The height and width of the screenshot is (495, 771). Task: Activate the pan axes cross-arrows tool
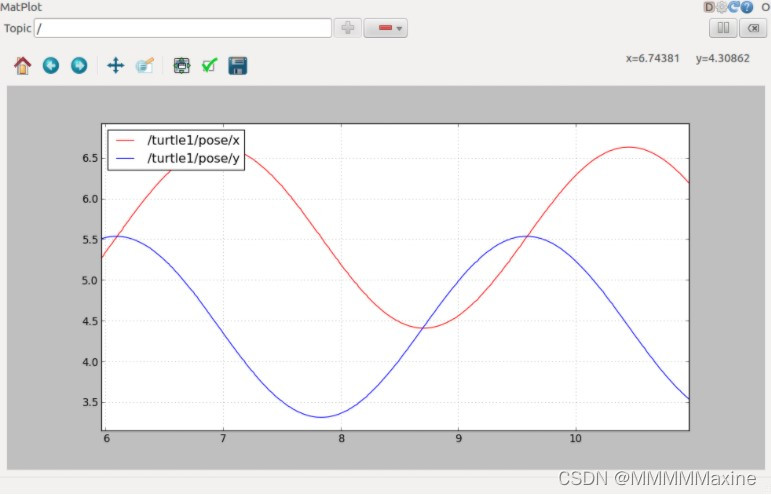pos(116,65)
